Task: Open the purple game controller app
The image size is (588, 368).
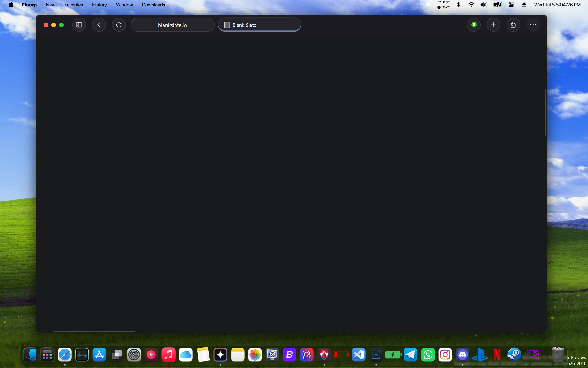Action: tap(532, 355)
